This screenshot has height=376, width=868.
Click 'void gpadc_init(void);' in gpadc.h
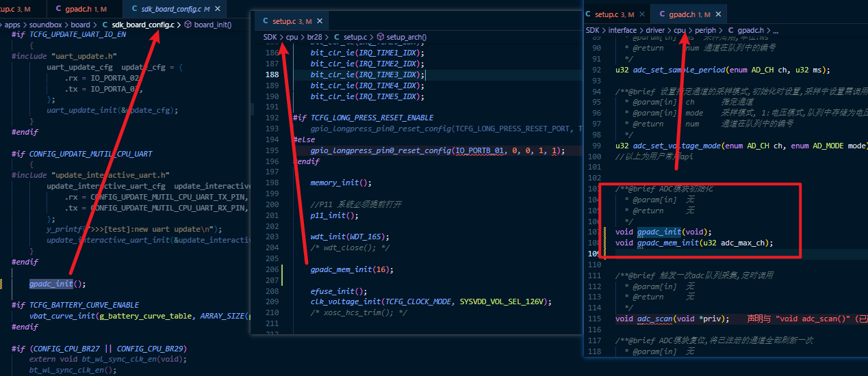pos(663,232)
